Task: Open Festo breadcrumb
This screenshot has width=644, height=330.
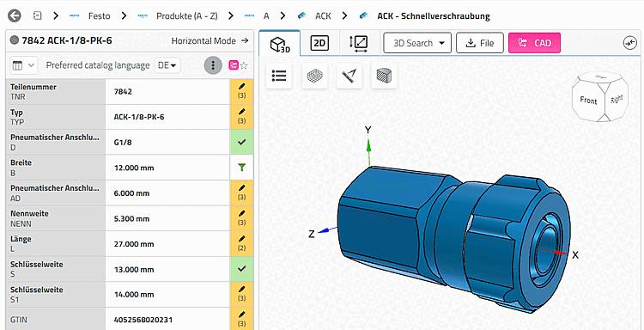Action: pos(99,16)
